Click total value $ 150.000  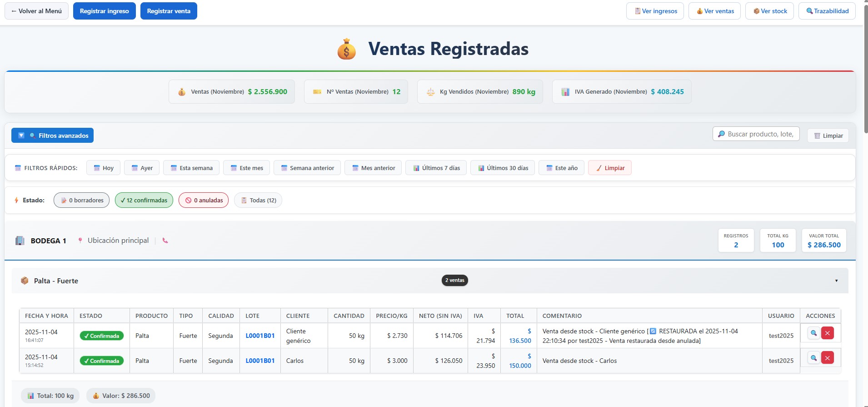pyautogui.click(x=520, y=361)
